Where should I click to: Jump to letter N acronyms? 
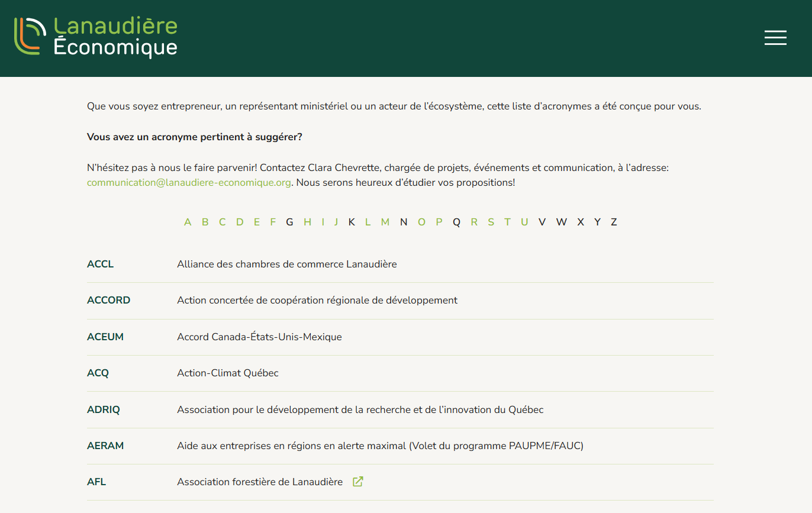pos(404,222)
